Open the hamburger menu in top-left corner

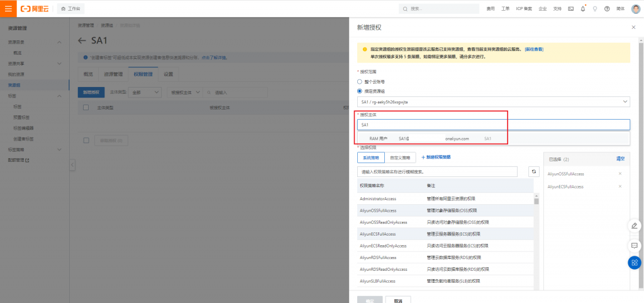[x=8, y=9]
